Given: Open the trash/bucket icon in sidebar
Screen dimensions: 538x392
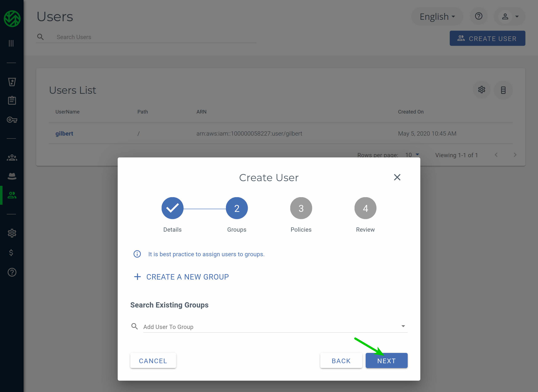Looking at the screenshot, I should 11,82.
